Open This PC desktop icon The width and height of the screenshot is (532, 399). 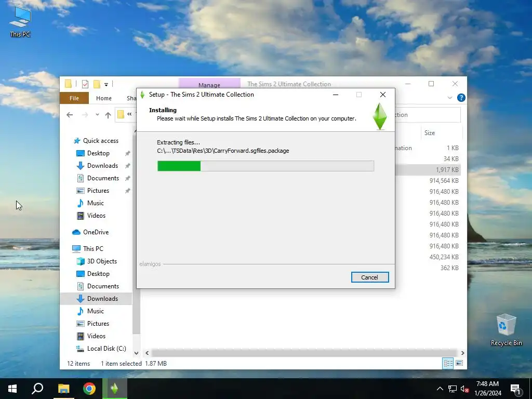coord(20,21)
